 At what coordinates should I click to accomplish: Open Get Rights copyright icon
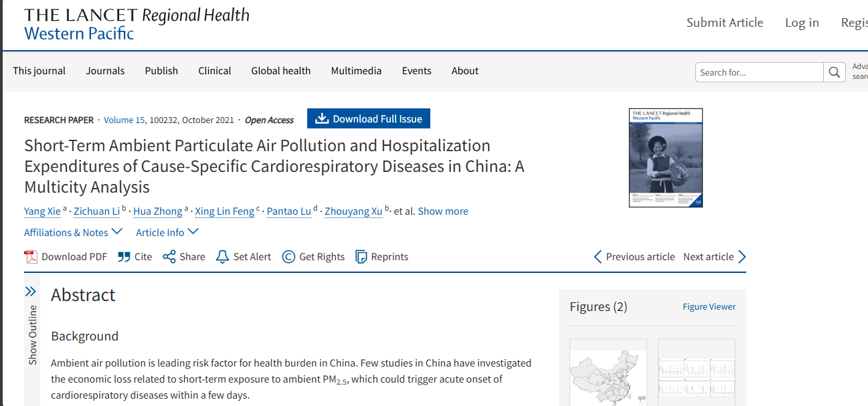point(288,257)
